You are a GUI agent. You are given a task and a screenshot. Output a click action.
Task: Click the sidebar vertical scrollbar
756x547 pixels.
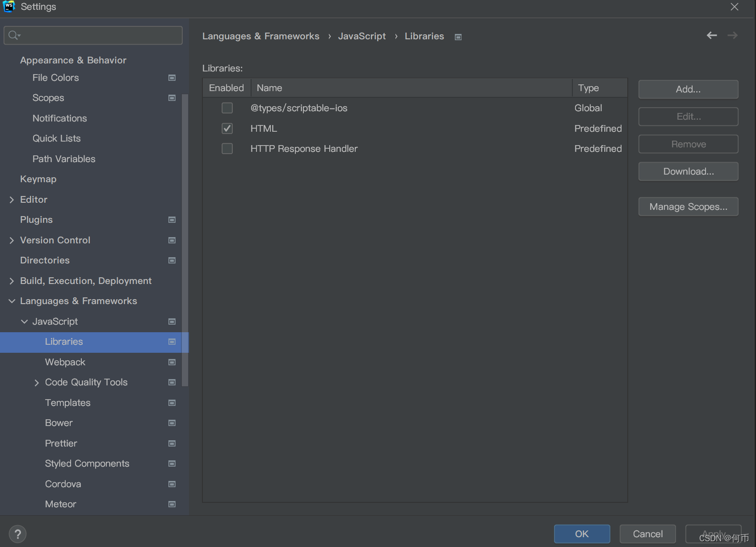point(185,240)
